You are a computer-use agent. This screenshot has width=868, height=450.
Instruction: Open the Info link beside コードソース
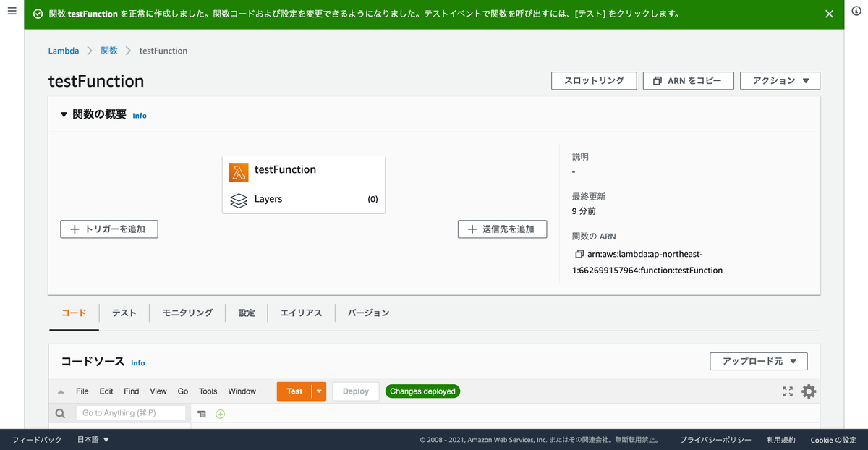[x=138, y=363]
